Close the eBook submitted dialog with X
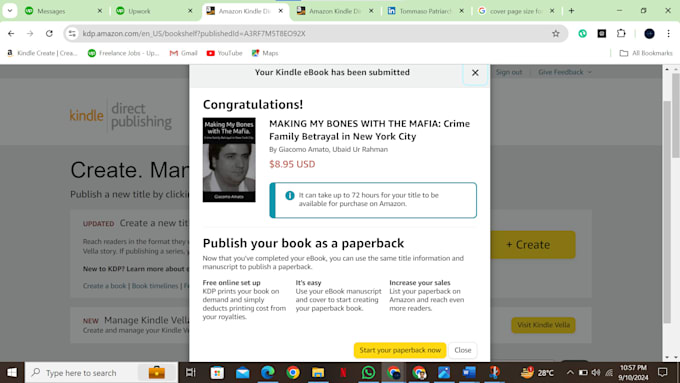This screenshot has width=680, height=383. coord(475,73)
